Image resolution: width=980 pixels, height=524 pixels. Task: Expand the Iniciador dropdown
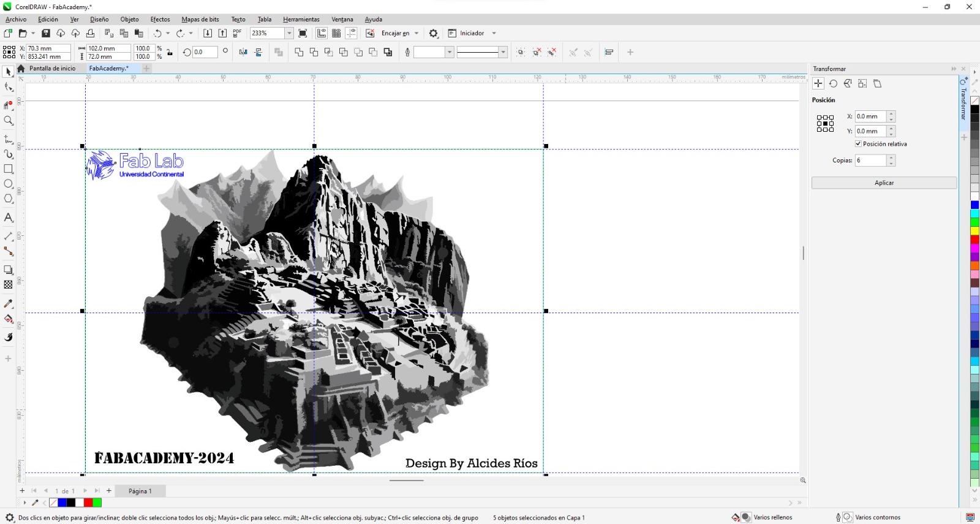[x=494, y=33]
